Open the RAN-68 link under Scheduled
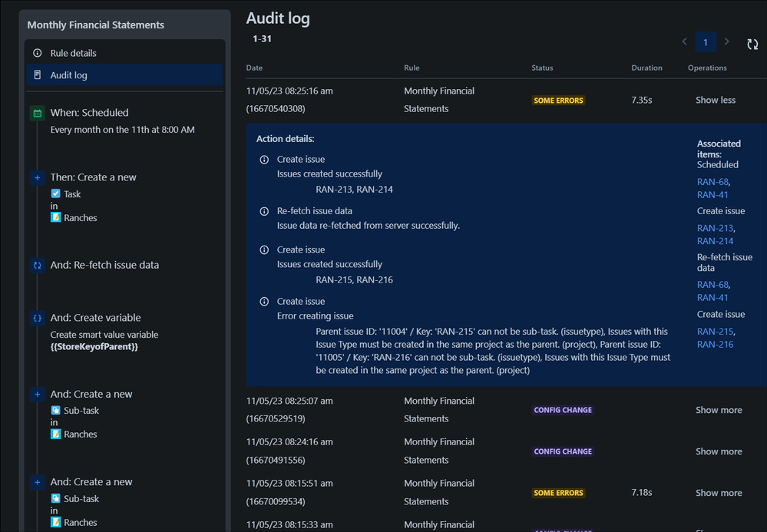 click(712, 181)
